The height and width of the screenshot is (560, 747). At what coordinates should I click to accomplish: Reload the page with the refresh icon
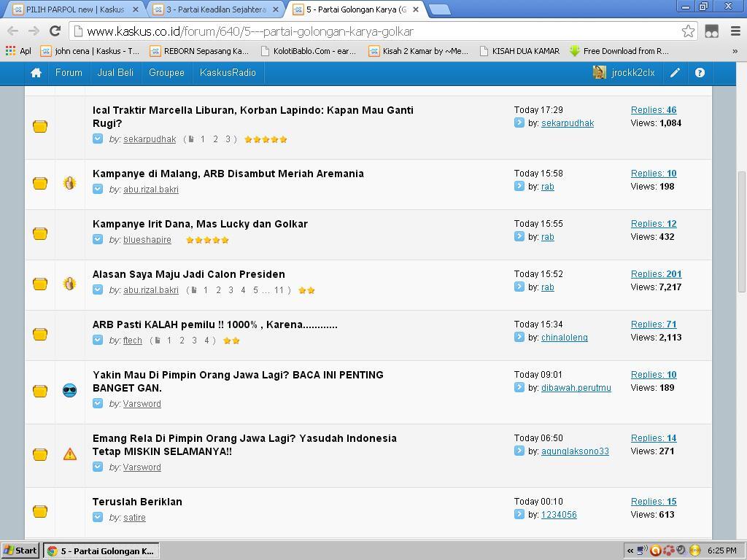(x=55, y=31)
